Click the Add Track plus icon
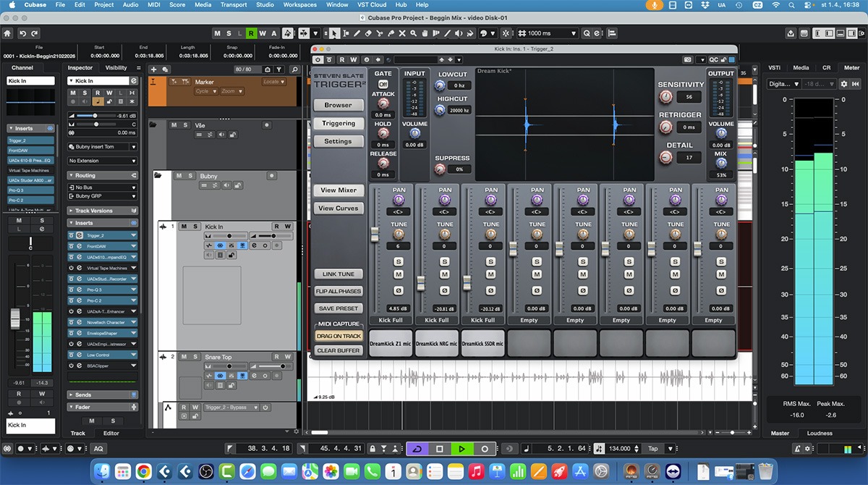Viewport: 868px width, 485px height. 153,69
